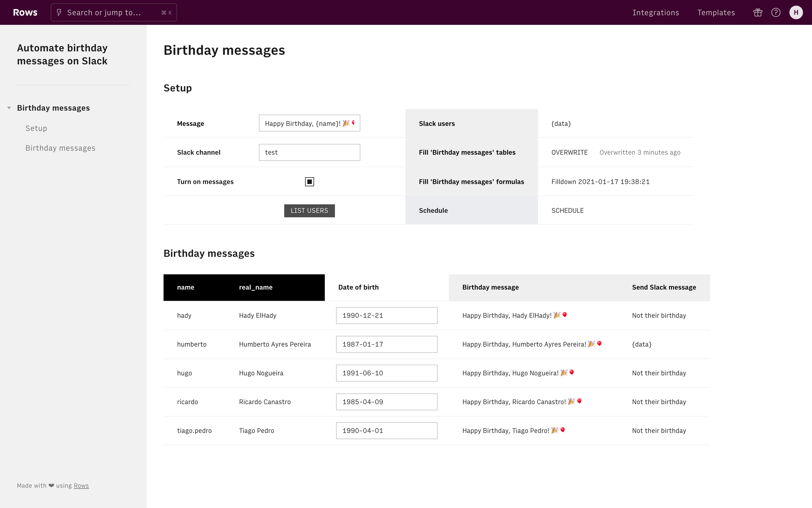Click the Schedule label cell
This screenshot has height=508, width=812.
tap(471, 210)
